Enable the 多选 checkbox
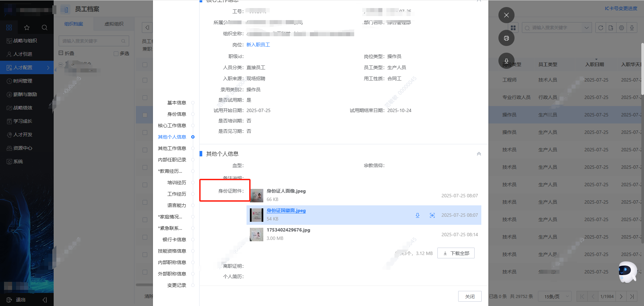This screenshot has height=306, width=644. [116, 54]
